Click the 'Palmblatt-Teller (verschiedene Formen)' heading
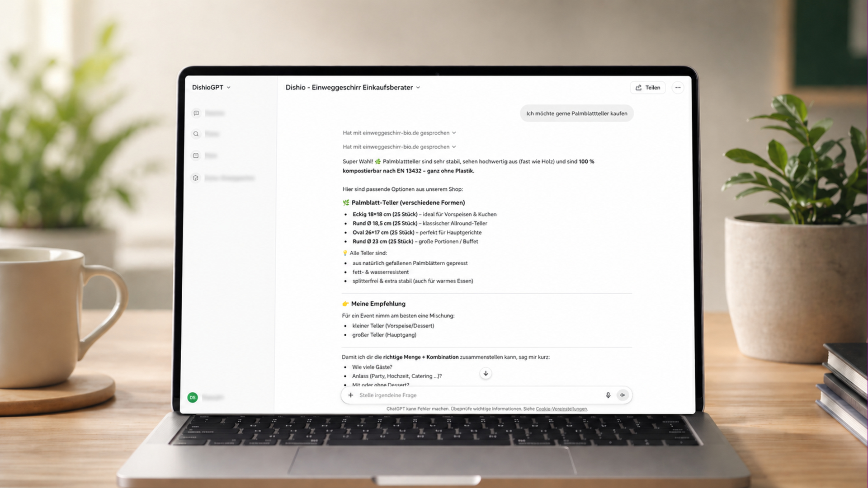The height and width of the screenshot is (488, 868). 404,202
